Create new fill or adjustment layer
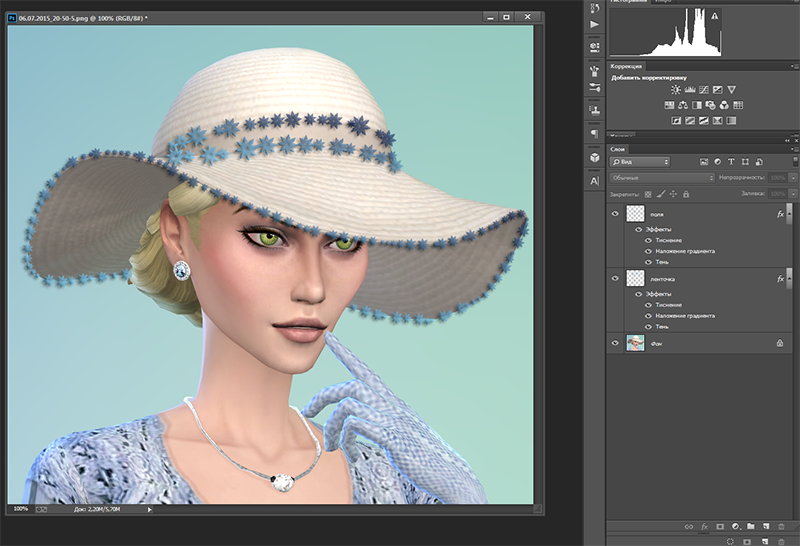 pos(735,526)
